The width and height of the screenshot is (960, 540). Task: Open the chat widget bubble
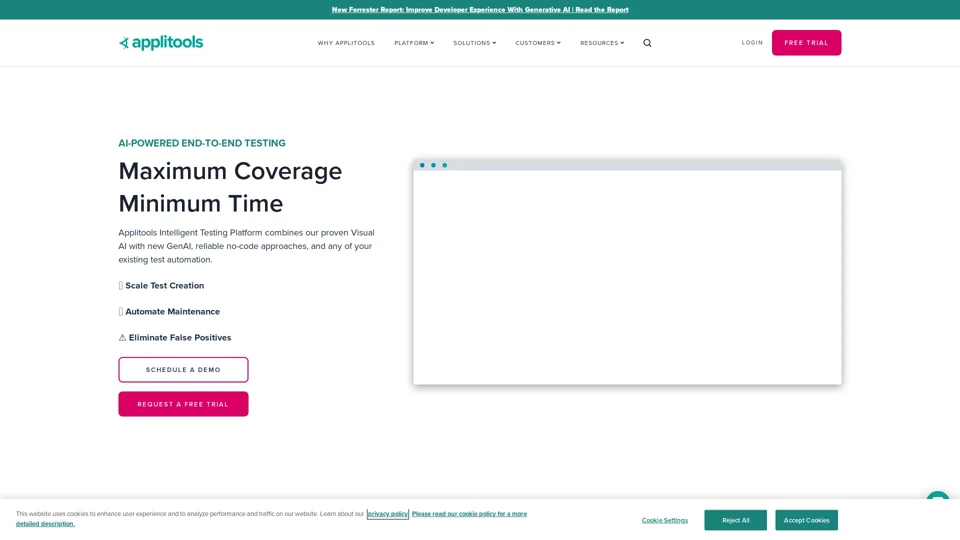tap(937, 498)
